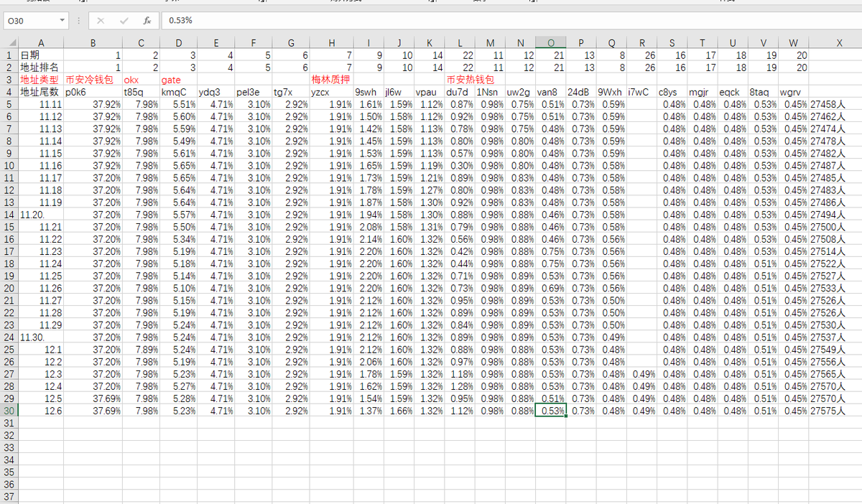Open the Name Box dropdown arrow
Viewport: 862px width, 504px height.
(x=62, y=21)
